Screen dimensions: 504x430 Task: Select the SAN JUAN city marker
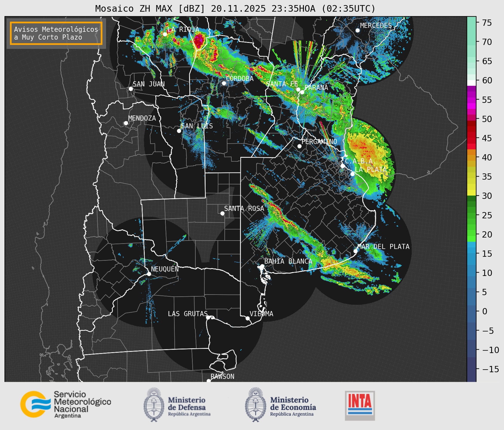point(131,89)
